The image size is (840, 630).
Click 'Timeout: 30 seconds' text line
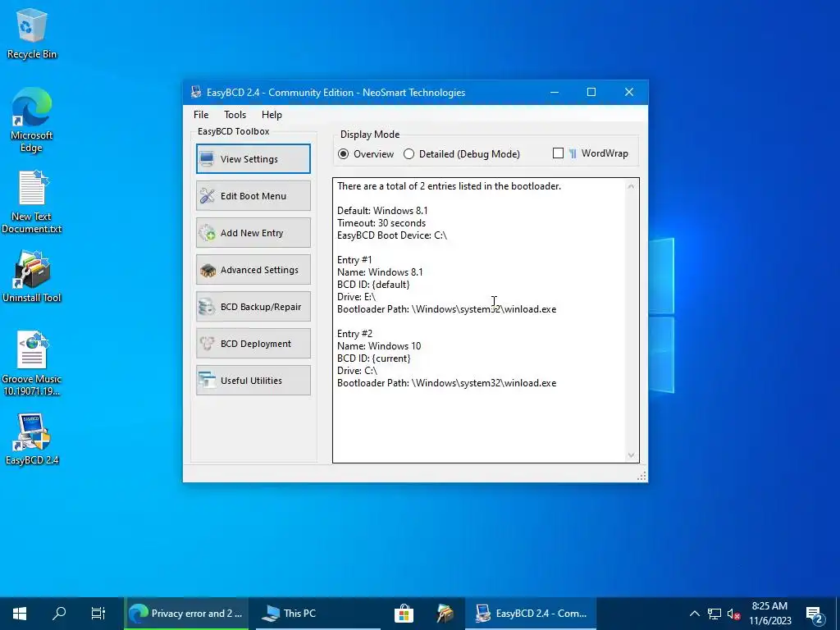coord(381,223)
